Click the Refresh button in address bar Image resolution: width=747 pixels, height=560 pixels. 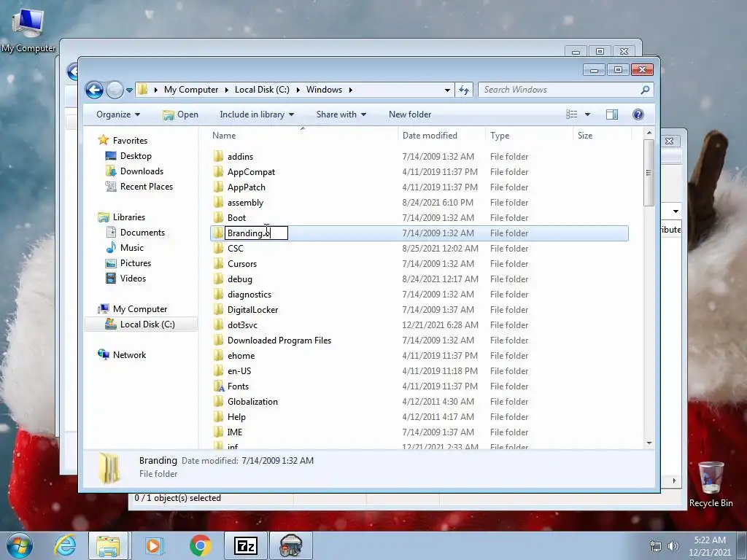[464, 90]
